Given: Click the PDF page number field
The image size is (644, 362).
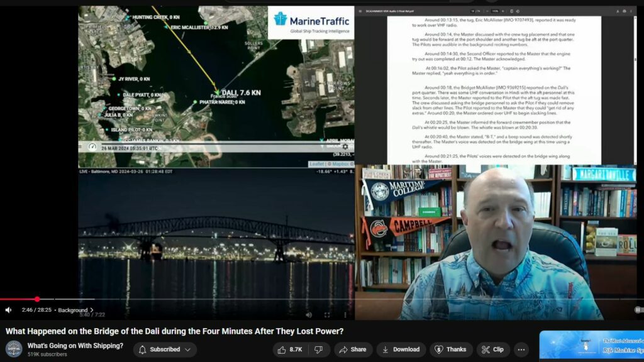Looking at the screenshot, I should (473, 11).
